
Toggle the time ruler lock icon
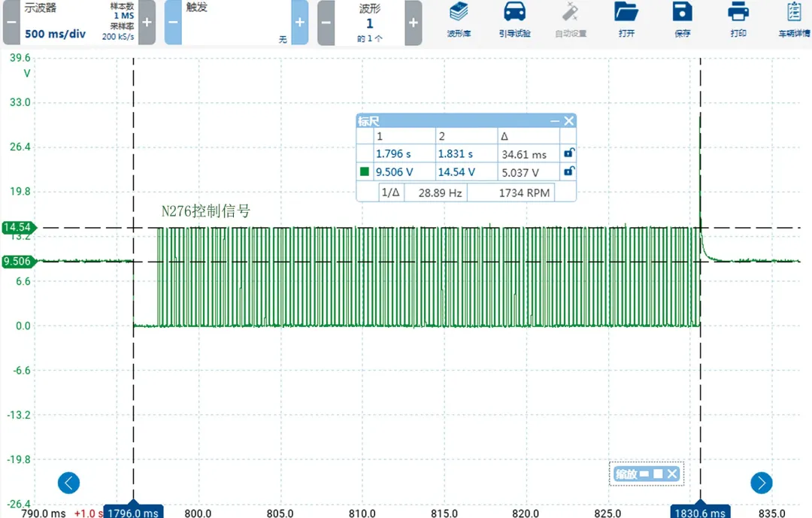pyautogui.click(x=569, y=153)
